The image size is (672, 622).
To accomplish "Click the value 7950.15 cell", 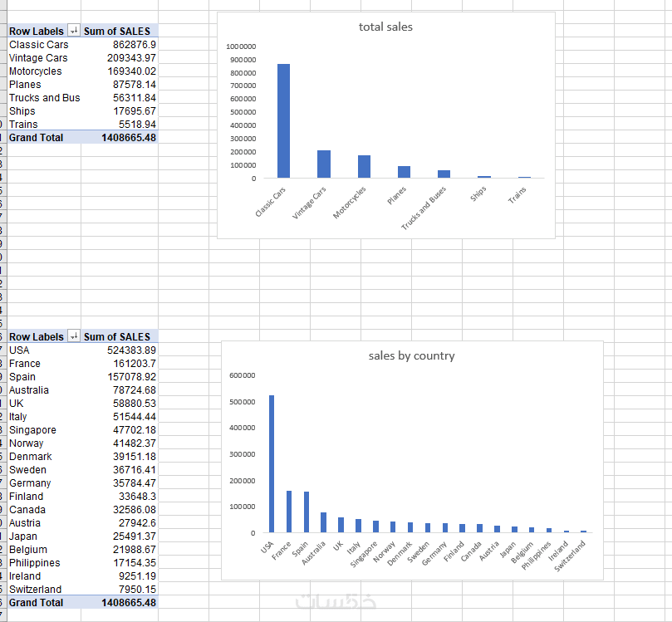I will (x=120, y=589).
